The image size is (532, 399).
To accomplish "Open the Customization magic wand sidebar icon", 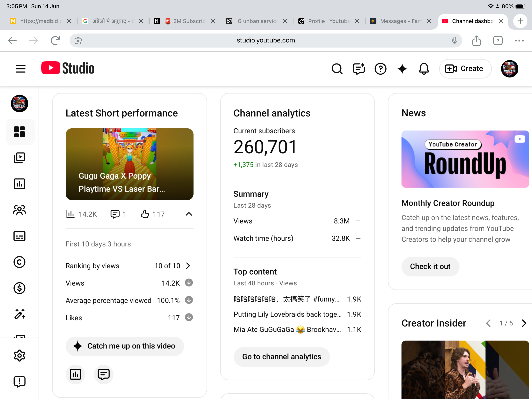I will point(19,314).
